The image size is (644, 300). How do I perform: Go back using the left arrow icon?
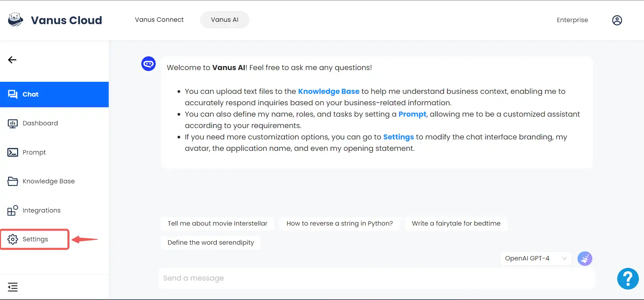click(x=12, y=60)
